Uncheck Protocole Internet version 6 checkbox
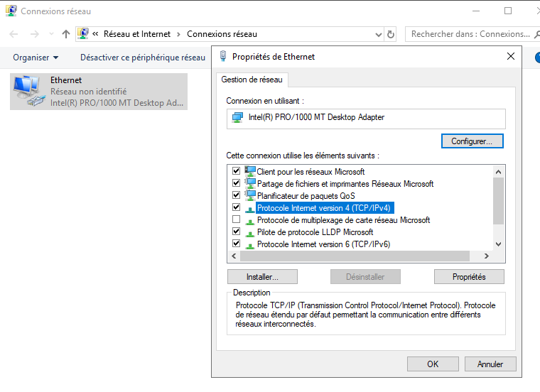The image size is (540, 392). pos(236,244)
